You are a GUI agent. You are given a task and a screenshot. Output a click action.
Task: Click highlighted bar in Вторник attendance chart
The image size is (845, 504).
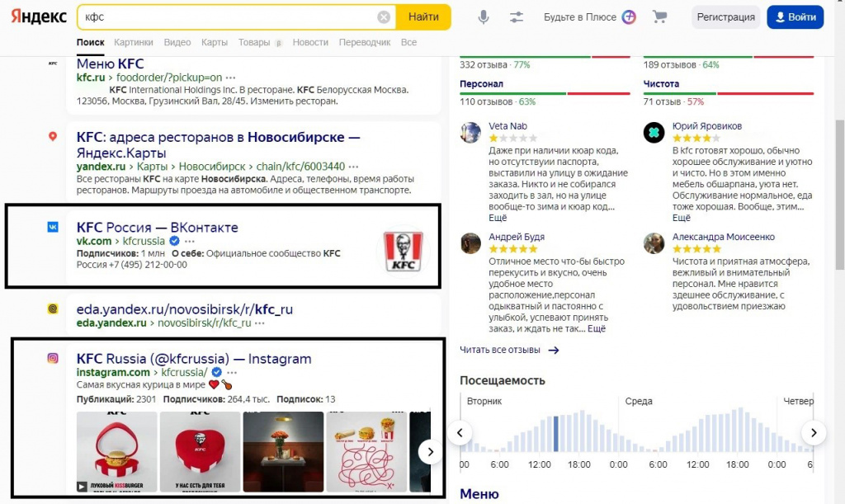pyautogui.click(x=555, y=433)
